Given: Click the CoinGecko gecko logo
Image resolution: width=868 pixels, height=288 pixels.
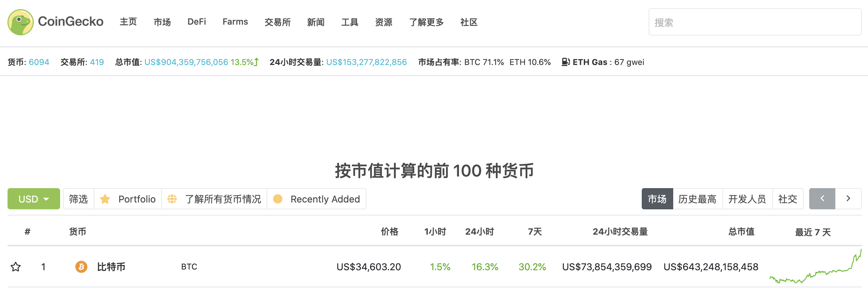Looking at the screenshot, I should 21,22.
